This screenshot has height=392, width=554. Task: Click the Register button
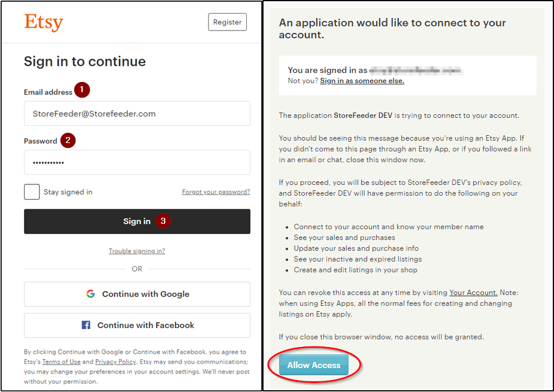click(x=227, y=22)
